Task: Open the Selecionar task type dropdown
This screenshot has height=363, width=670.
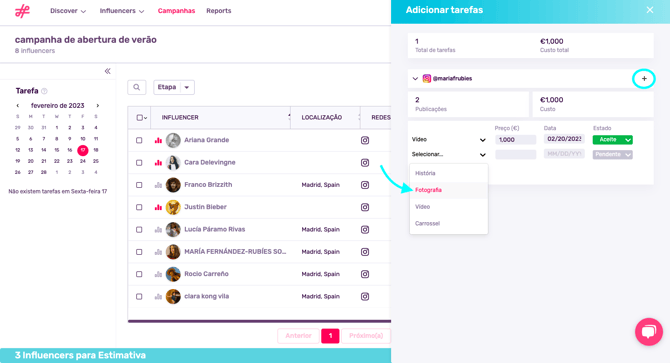Action: (449, 155)
